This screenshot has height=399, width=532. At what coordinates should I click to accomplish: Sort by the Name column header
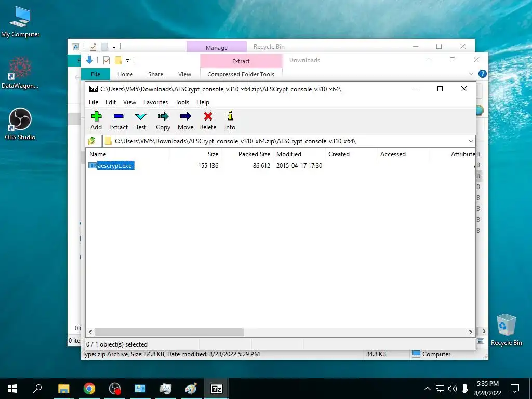pos(127,154)
